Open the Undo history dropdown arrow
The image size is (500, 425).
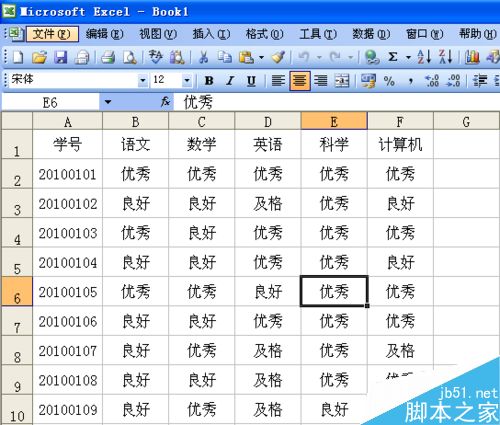[319, 58]
